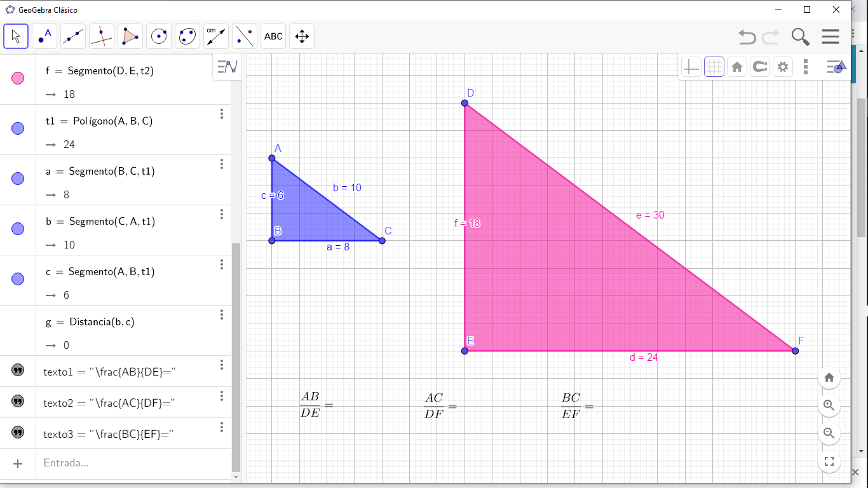The image size is (868, 488).
Task: Click the Entrada input field
Action: click(x=127, y=463)
